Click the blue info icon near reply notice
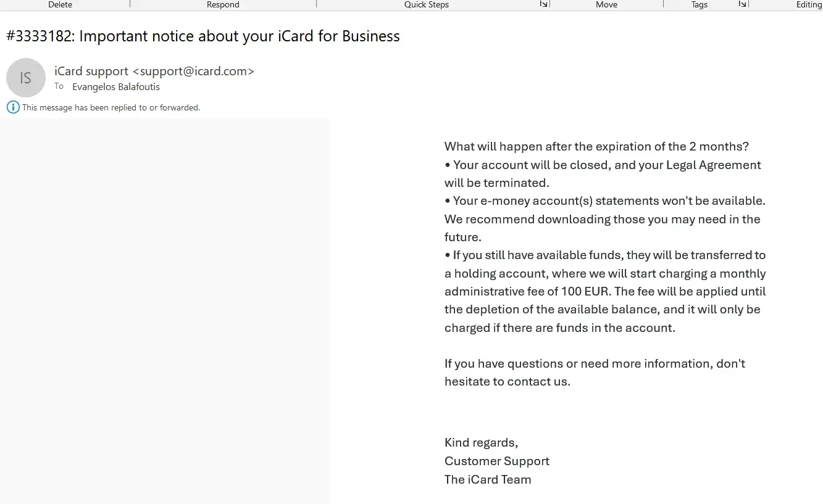 13,107
